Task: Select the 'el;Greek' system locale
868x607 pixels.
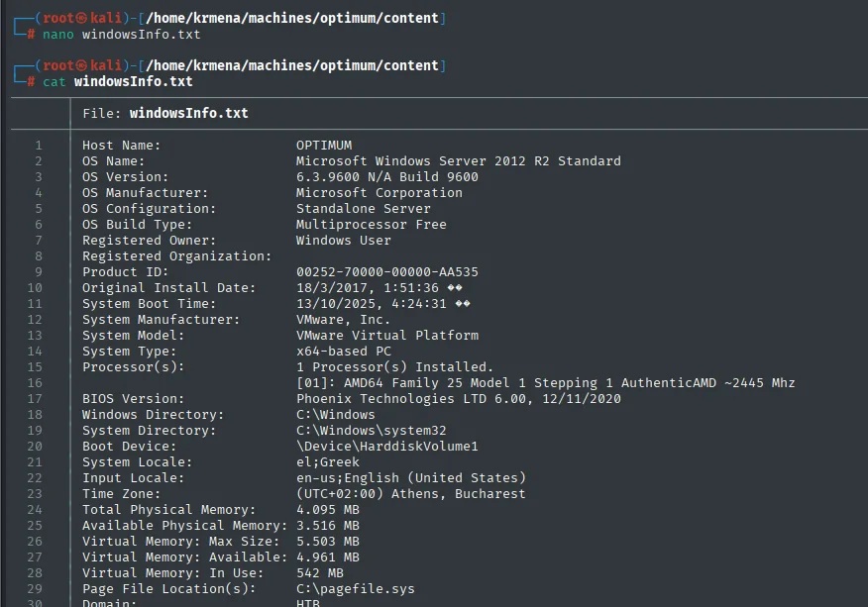Action: pos(328,462)
